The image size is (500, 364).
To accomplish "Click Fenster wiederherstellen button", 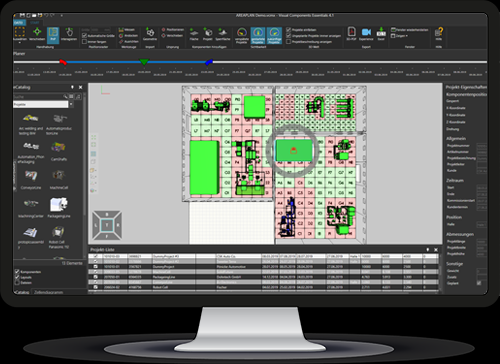I will 410,30.
